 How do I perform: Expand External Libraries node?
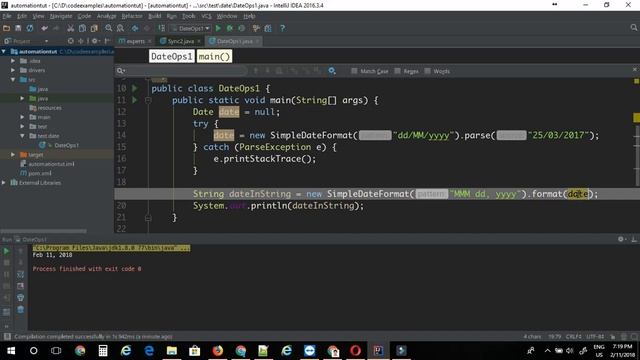coord(4,182)
